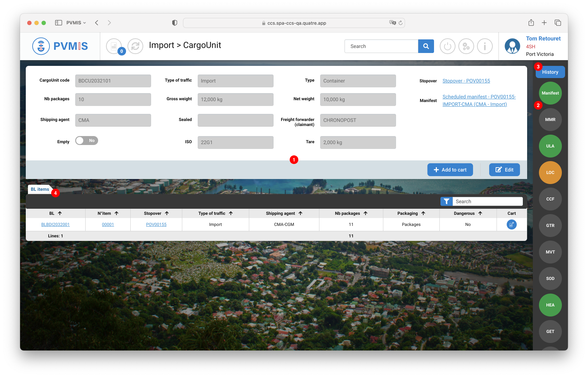
Task: Toggle the Empty switch
Action: point(87,141)
